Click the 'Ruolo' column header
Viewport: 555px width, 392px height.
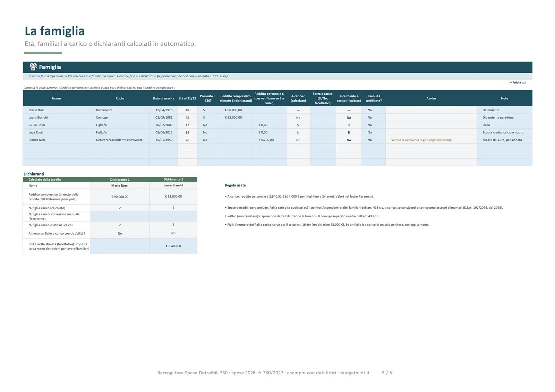(x=120, y=98)
